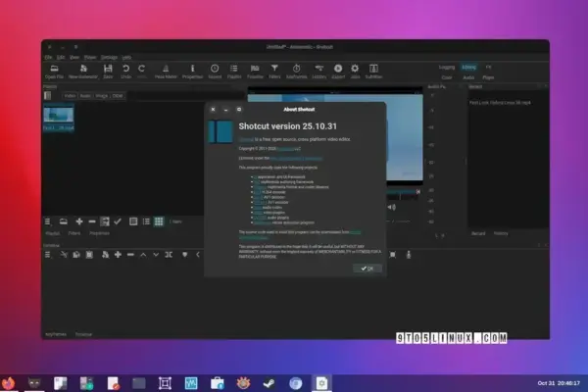Remove the item with the playlist minus icon

tap(92, 221)
